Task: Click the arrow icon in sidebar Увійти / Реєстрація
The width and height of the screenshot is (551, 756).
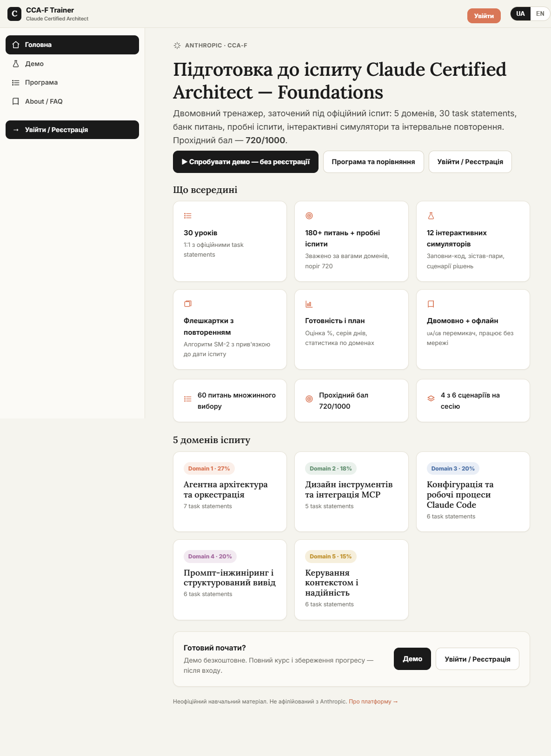Action: (x=16, y=130)
